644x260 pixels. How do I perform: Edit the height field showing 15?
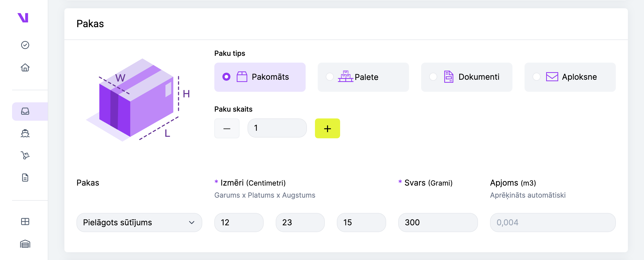(x=361, y=223)
